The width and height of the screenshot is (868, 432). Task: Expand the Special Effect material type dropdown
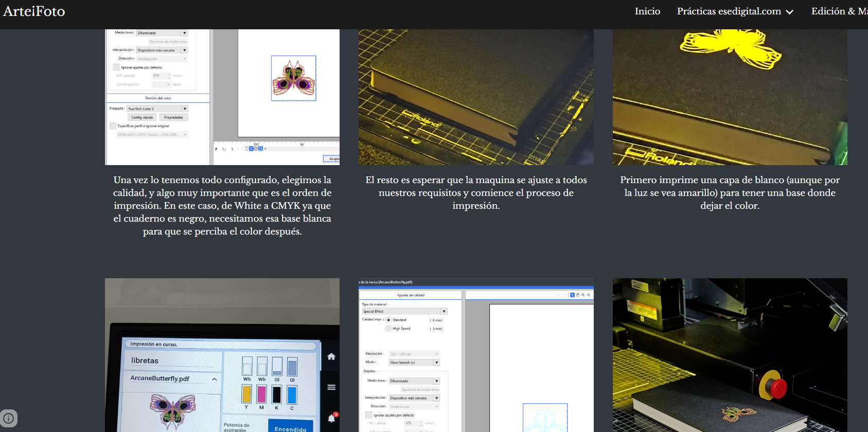[x=444, y=311]
